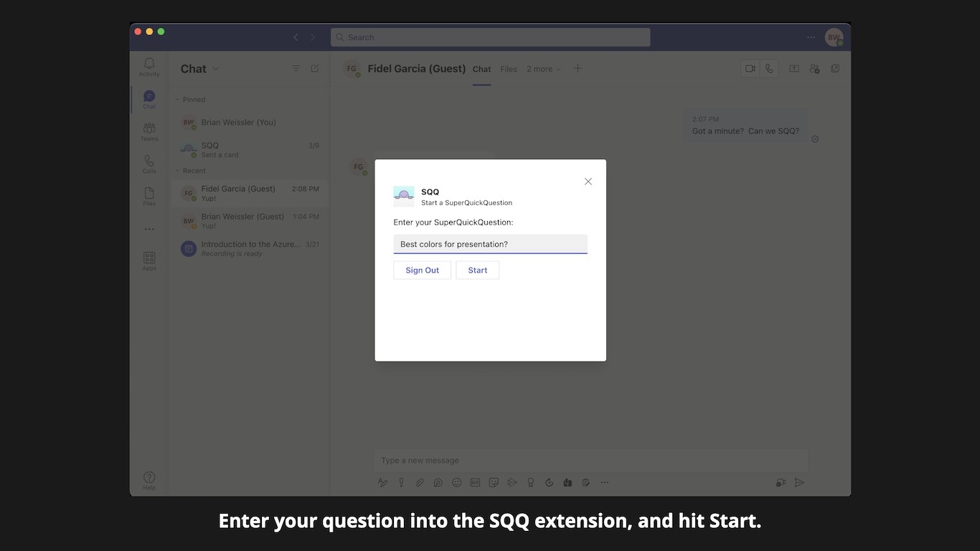This screenshot has height=551, width=980.
Task: Click the Sign Out button
Action: tap(423, 270)
